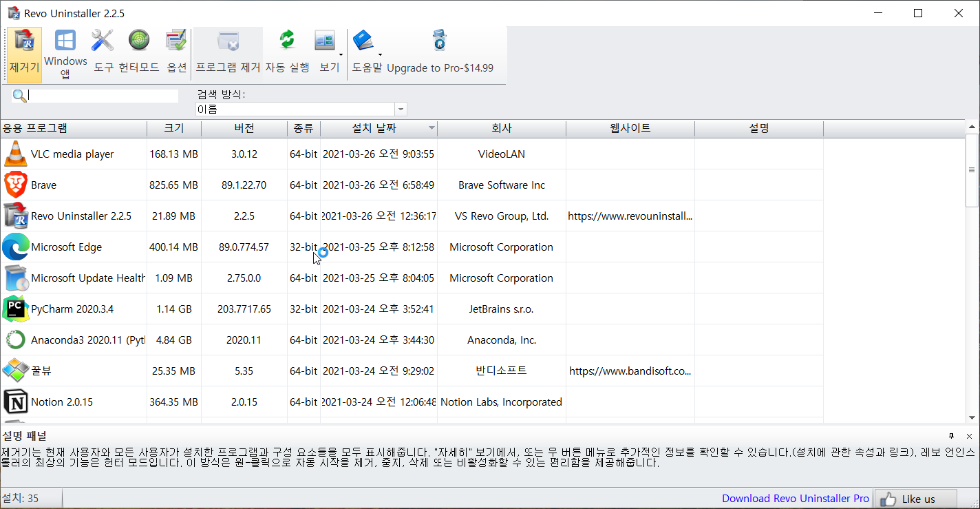Select the VLC media player cone icon
Screen dimensions: 980x509
(x=15, y=154)
